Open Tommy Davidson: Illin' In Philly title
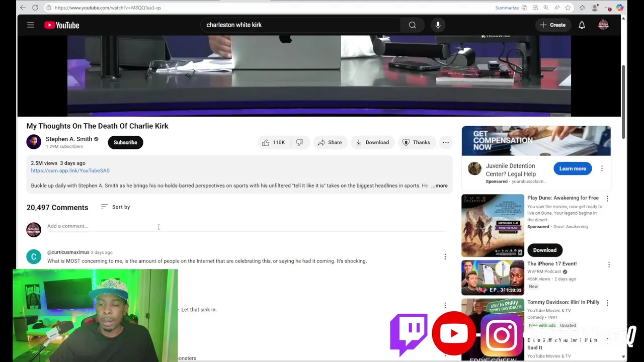Viewport: 644px width, 362px height. point(563,302)
